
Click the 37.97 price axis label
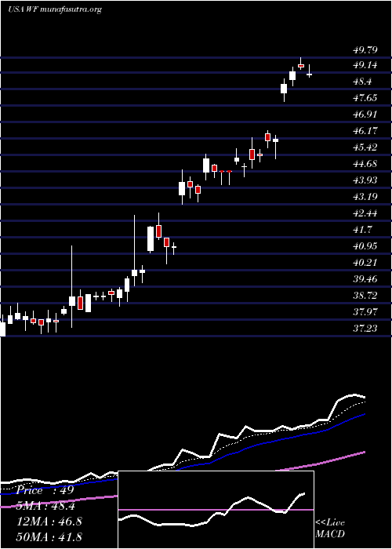365,311
